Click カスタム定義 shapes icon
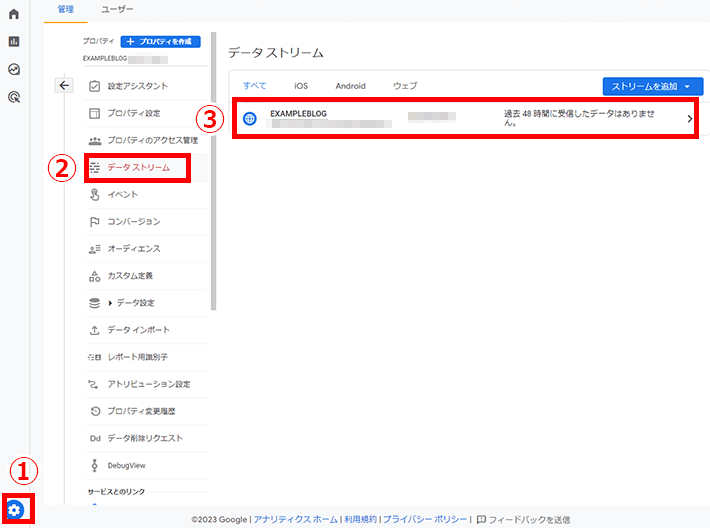710x528 pixels. coord(95,276)
